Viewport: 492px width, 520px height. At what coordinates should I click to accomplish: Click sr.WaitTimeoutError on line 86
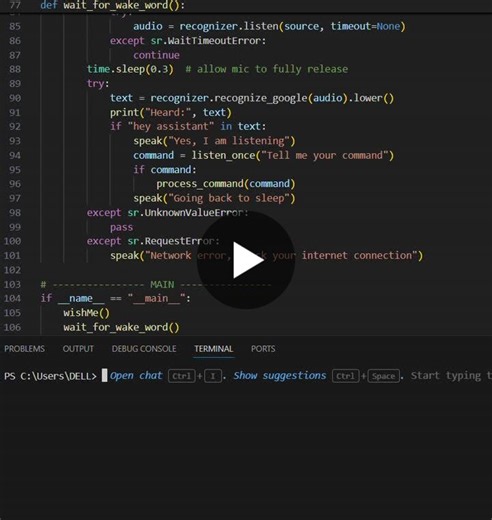(205, 41)
